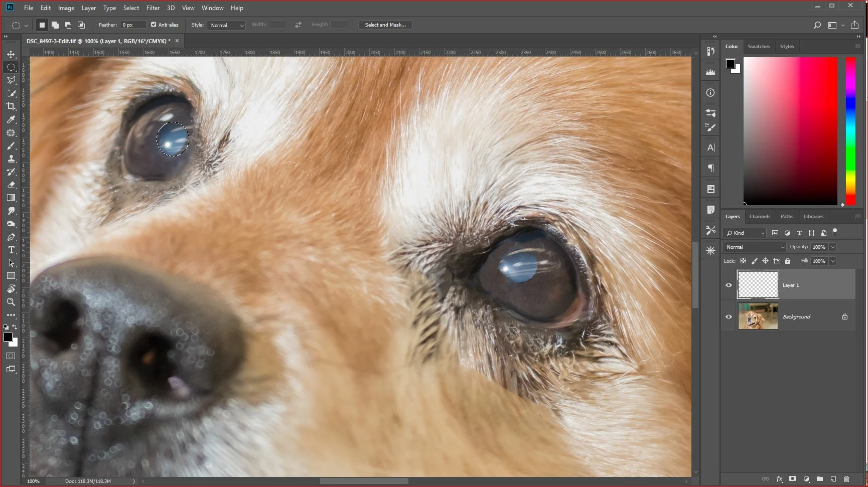Select the Horizontal Type tool
This screenshot has width=868, height=487.
pos(11,250)
